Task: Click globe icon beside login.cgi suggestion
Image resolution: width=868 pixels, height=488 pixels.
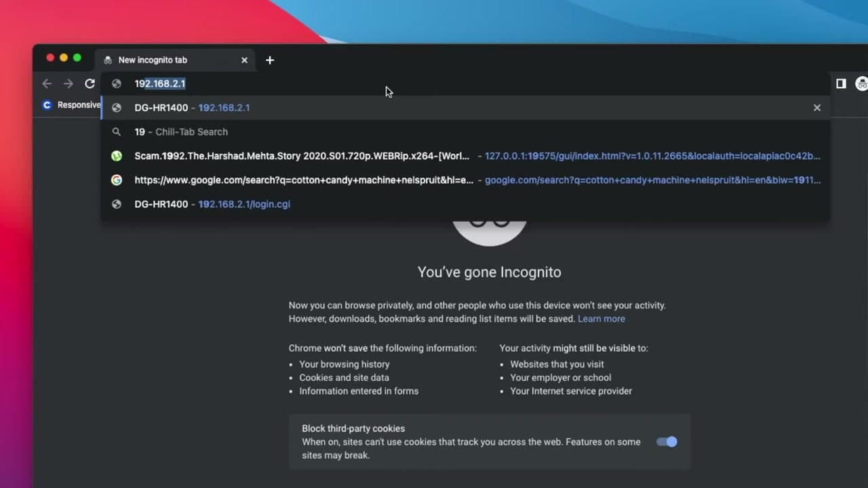Action: pyautogui.click(x=117, y=204)
